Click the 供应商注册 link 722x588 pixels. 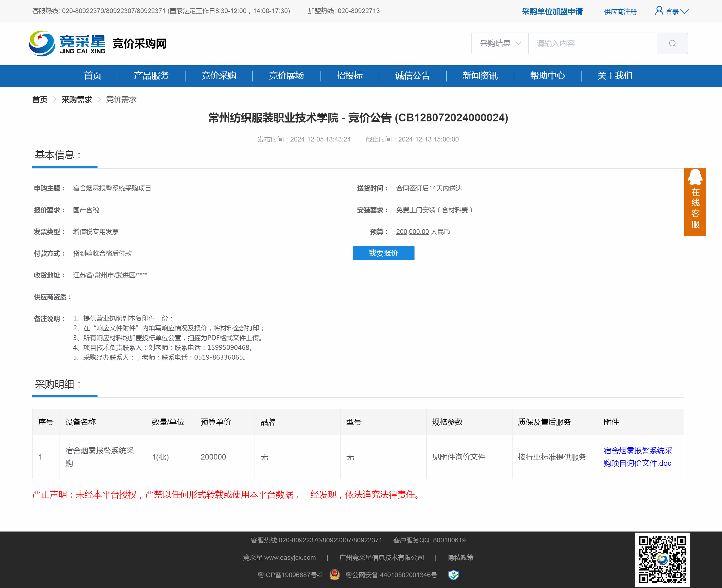pyautogui.click(x=620, y=11)
